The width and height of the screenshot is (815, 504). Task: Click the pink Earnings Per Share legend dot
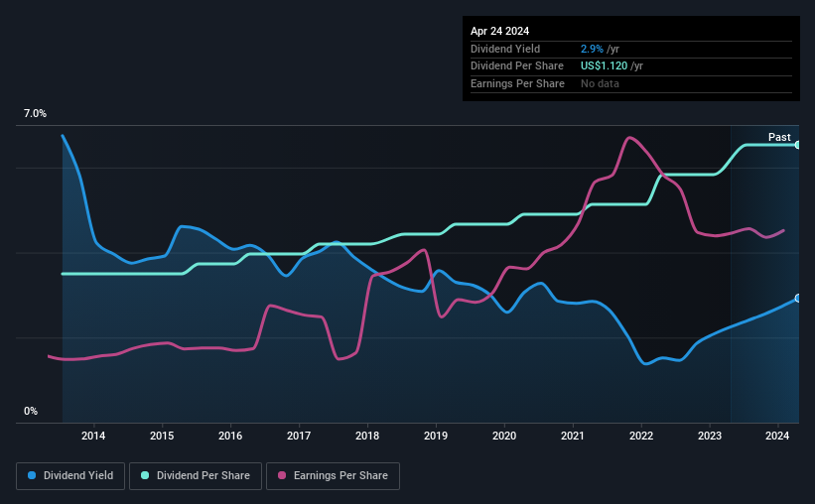coord(282,475)
